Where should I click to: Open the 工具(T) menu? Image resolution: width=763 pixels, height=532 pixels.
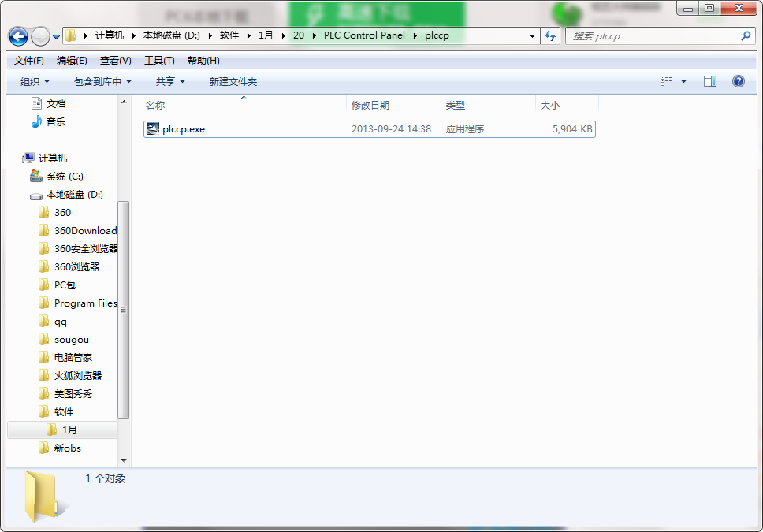pos(158,61)
